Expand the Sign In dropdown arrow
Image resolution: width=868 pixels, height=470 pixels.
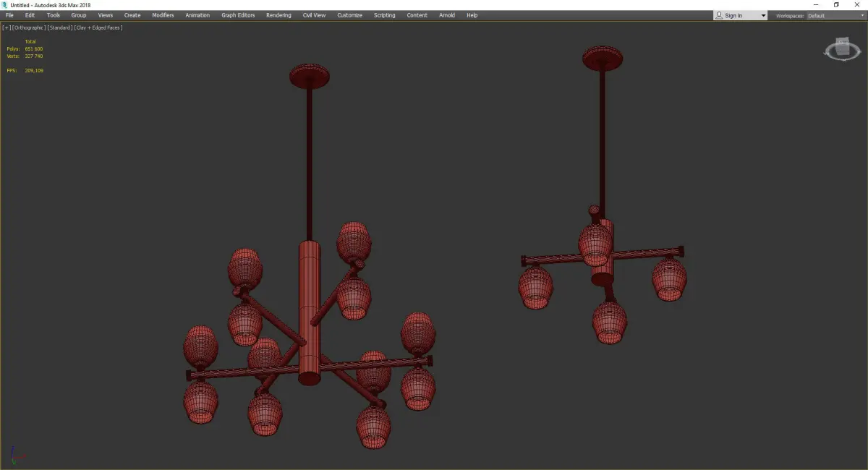tap(763, 15)
